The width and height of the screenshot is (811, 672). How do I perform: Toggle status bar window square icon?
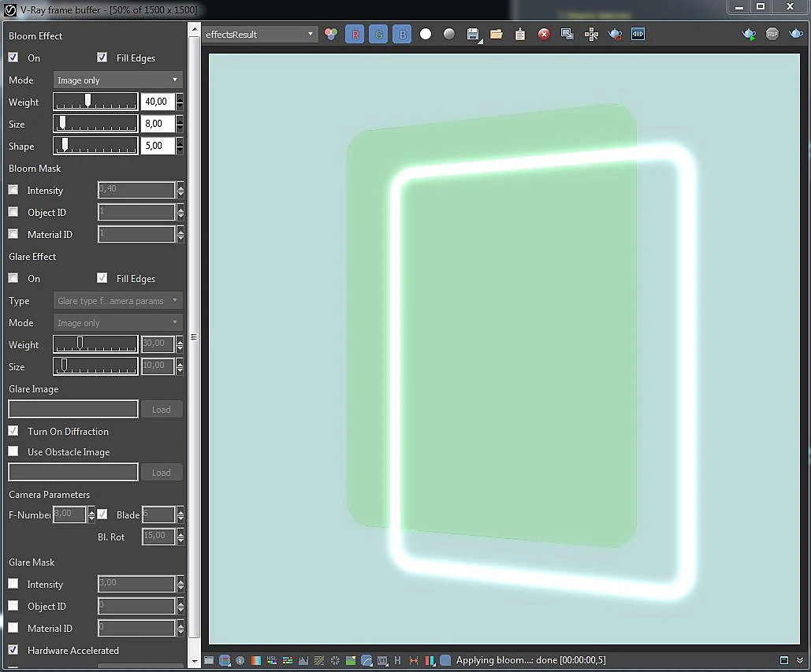point(784,660)
